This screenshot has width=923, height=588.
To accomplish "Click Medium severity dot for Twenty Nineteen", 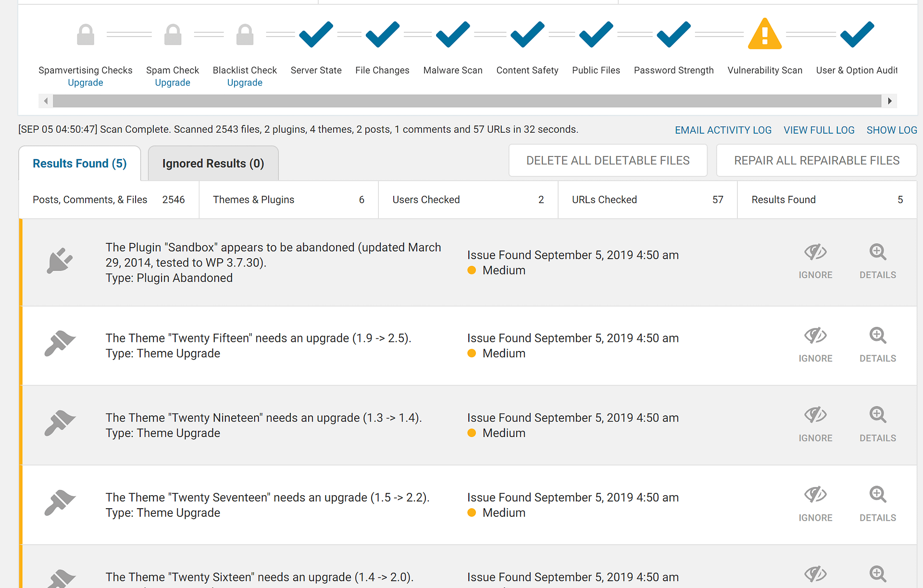I will click(x=472, y=433).
